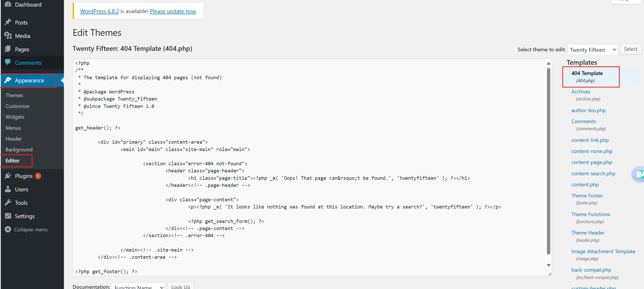Open the Pages menu

click(x=22, y=49)
